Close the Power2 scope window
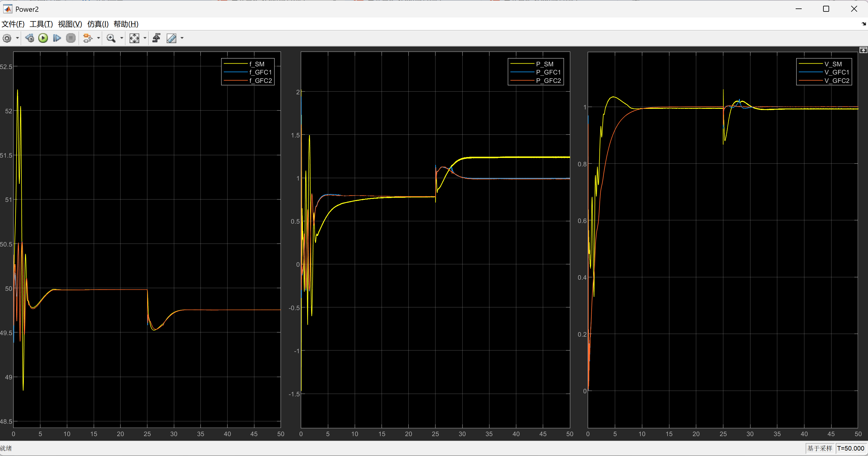 (x=854, y=9)
